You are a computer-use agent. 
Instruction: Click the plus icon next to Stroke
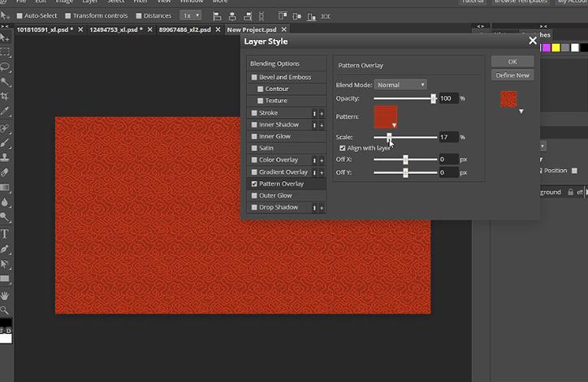click(322, 113)
